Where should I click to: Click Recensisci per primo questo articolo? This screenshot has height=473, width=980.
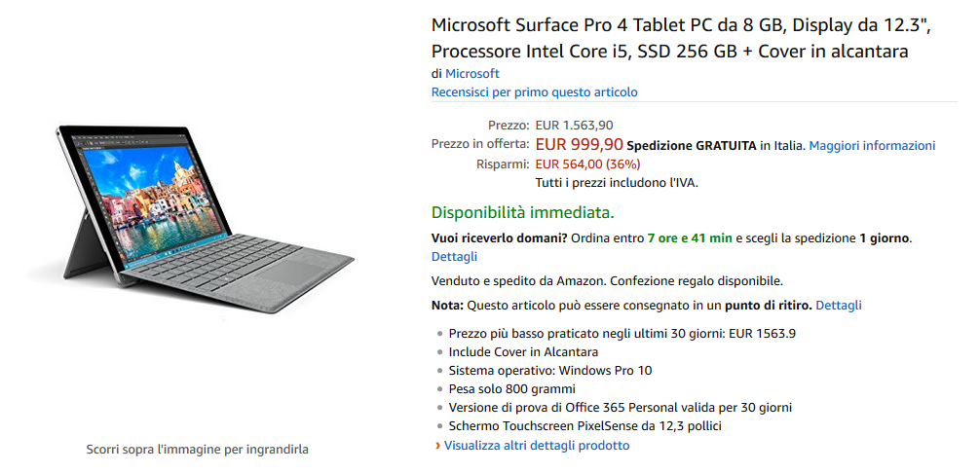535,92
